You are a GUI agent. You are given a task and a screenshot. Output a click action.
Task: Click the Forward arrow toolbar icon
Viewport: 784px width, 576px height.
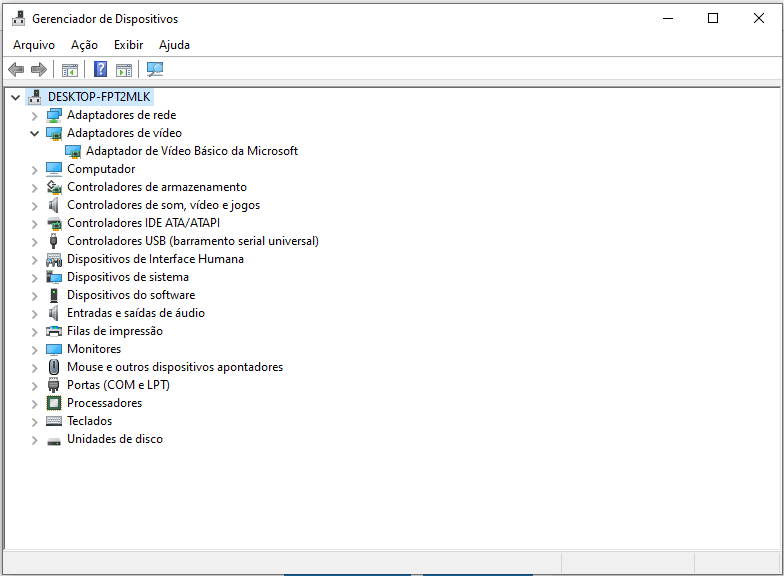point(38,69)
